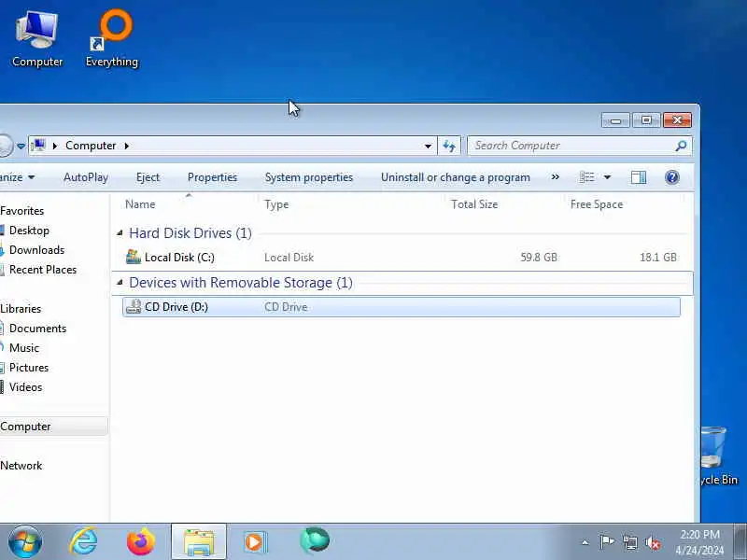747x560 pixels.
Task: Click the CD Drive (D:) name
Action: click(x=176, y=307)
